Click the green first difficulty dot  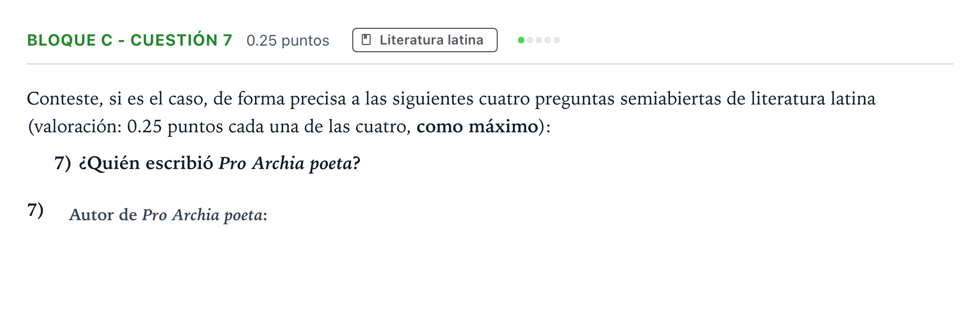coord(521,40)
